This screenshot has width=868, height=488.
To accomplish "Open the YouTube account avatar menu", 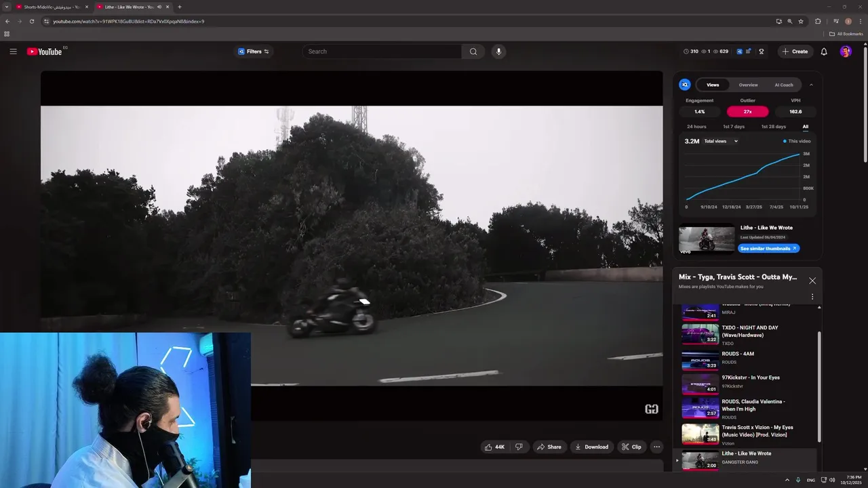I will coord(846,52).
